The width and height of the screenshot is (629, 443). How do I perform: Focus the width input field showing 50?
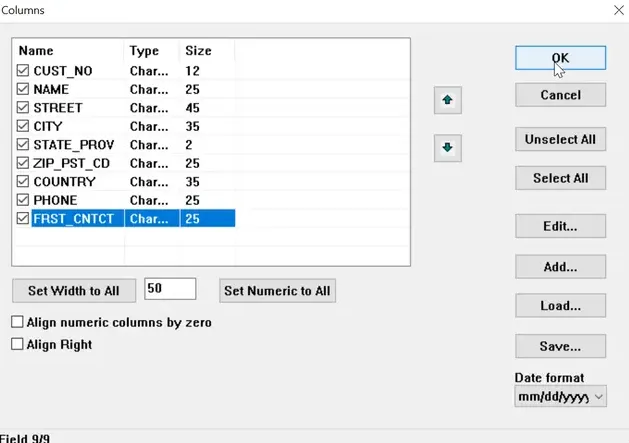pos(170,289)
